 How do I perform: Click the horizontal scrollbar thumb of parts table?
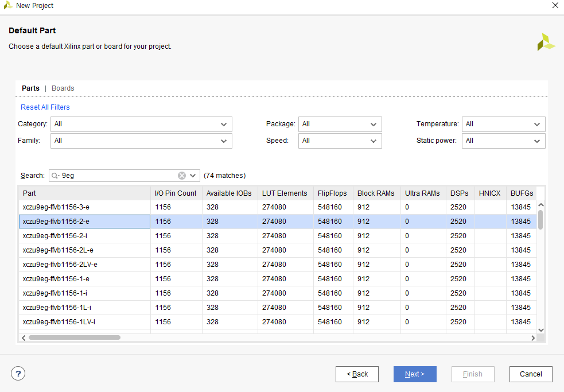[x=75, y=337]
